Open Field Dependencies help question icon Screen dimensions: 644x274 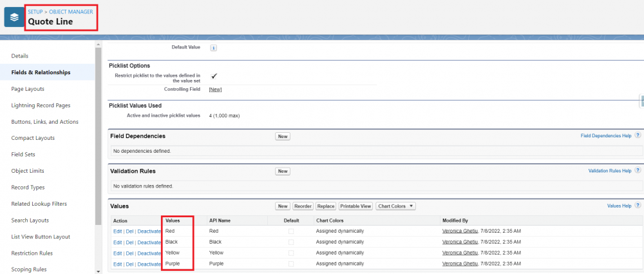tap(638, 135)
